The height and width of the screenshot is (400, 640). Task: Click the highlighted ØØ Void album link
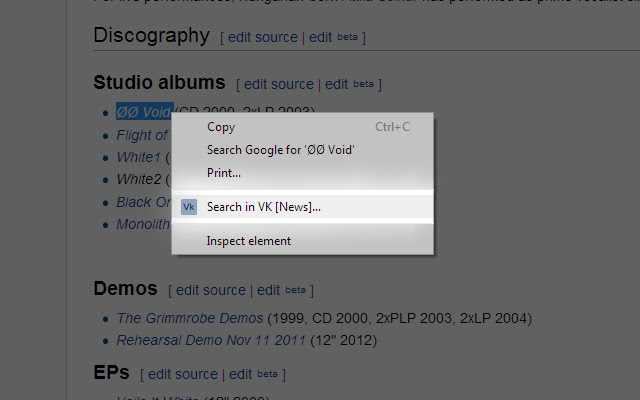(x=144, y=111)
